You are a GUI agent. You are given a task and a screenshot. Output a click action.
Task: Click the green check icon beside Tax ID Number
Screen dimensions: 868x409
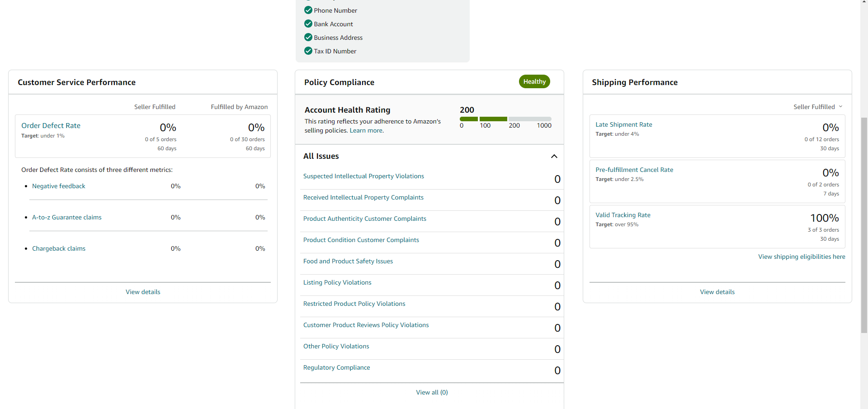[308, 51]
